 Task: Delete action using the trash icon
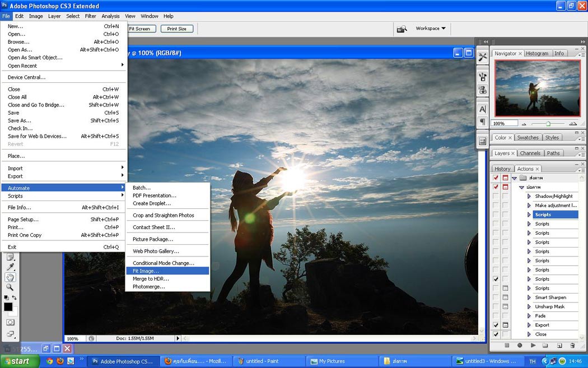(x=572, y=346)
